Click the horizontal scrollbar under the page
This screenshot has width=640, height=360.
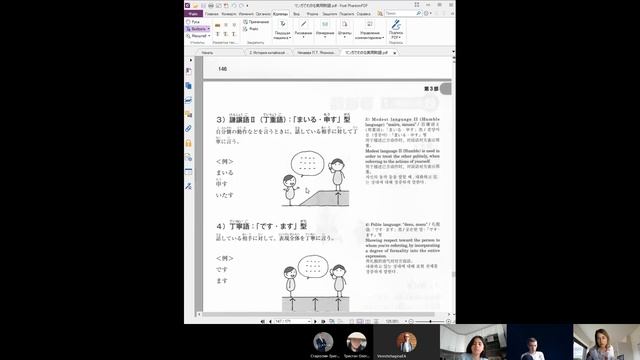click(318, 314)
